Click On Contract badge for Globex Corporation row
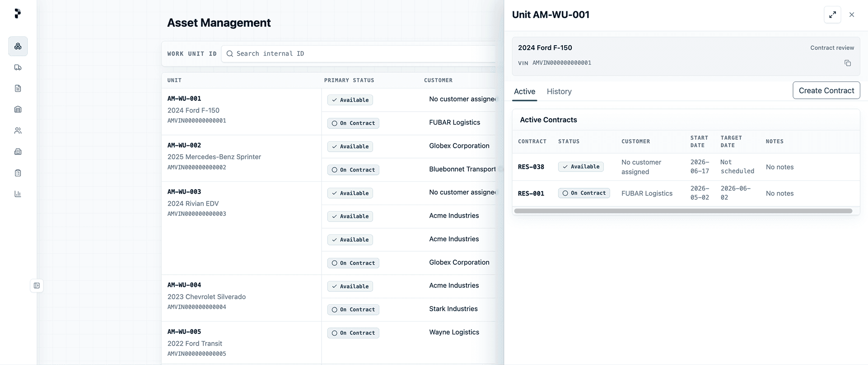Image resolution: width=868 pixels, height=365 pixels. [353, 263]
